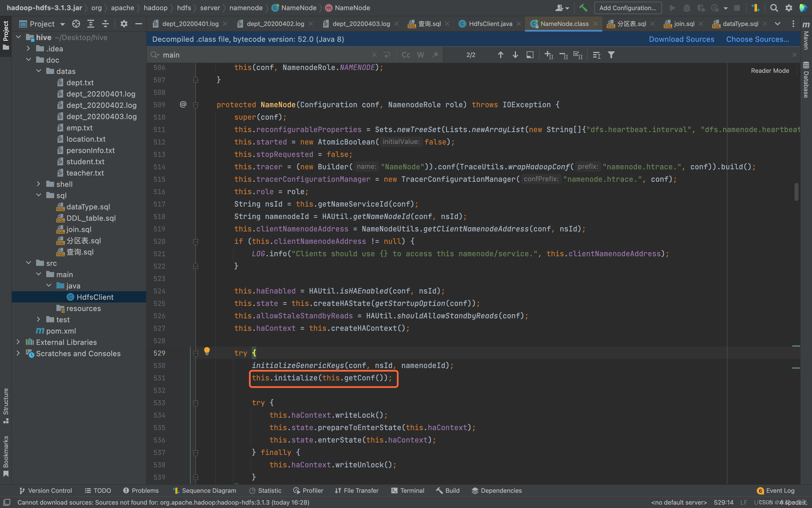Collapse the sql folder

click(x=39, y=195)
